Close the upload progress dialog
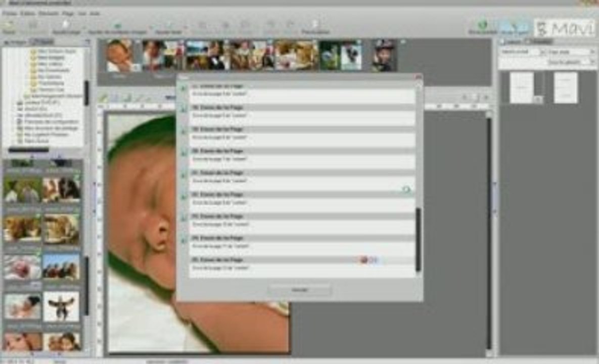 tap(419, 77)
